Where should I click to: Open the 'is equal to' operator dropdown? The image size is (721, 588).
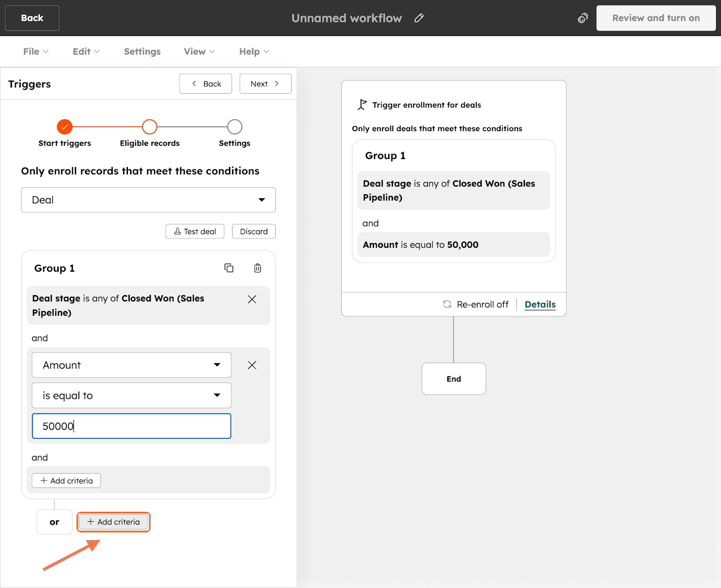pyautogui.click(x=131, y=396)
